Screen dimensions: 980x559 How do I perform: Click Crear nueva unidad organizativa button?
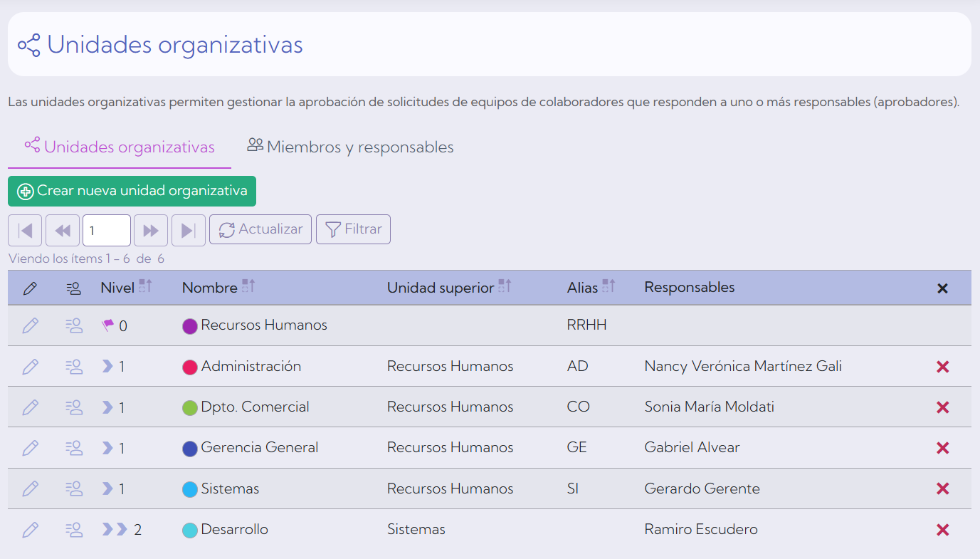coord(132,191)
